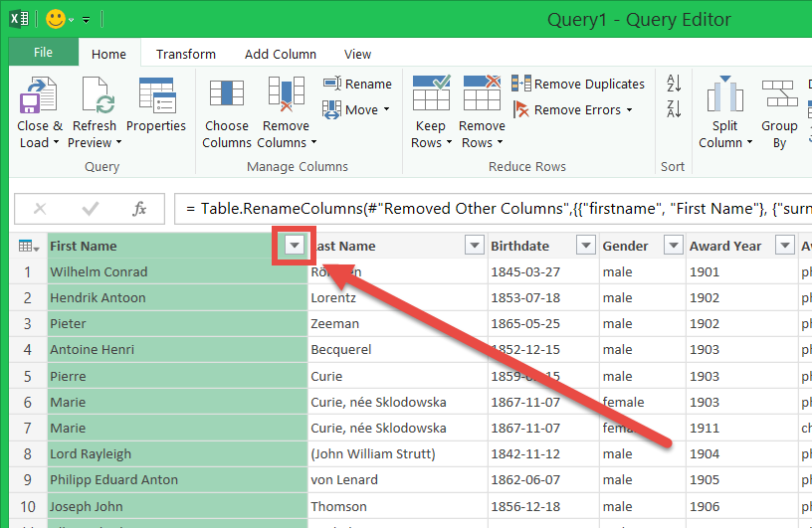Click the Close & Load icon

39,97
